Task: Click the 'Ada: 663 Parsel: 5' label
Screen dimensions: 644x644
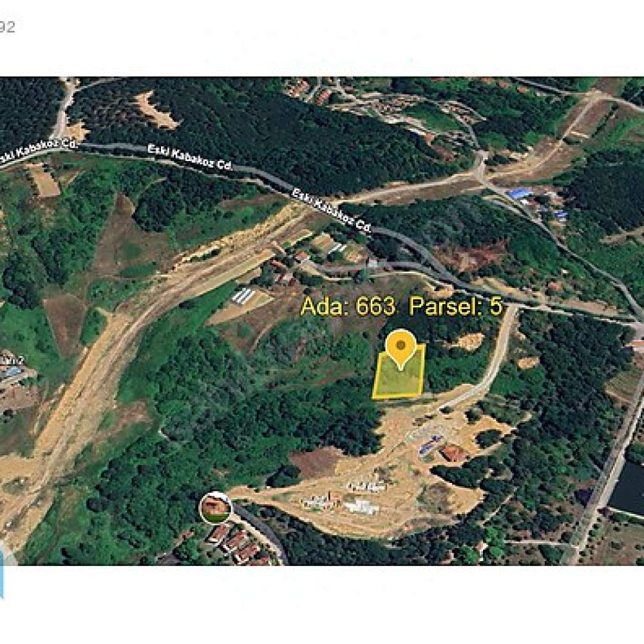Action: coord(402,306)
